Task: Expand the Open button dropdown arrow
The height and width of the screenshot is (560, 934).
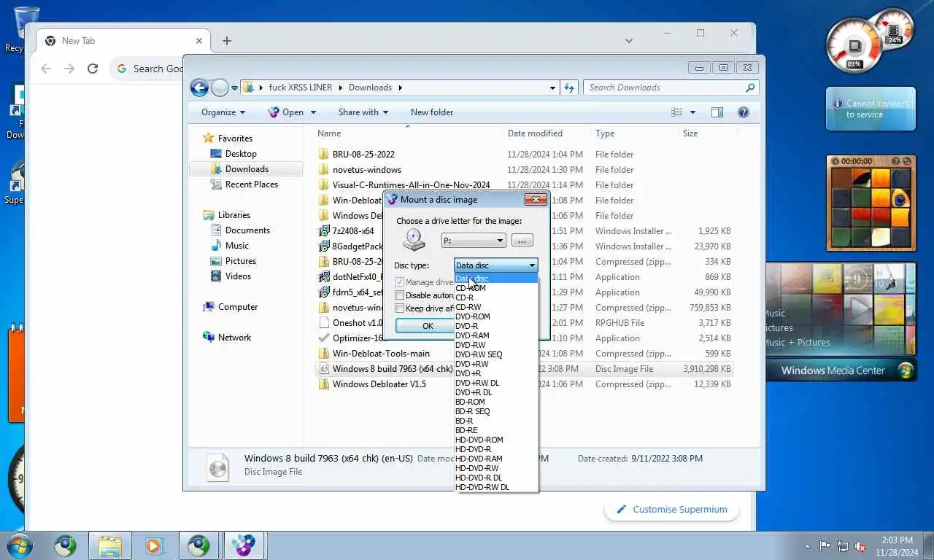Action: (314, 112)
